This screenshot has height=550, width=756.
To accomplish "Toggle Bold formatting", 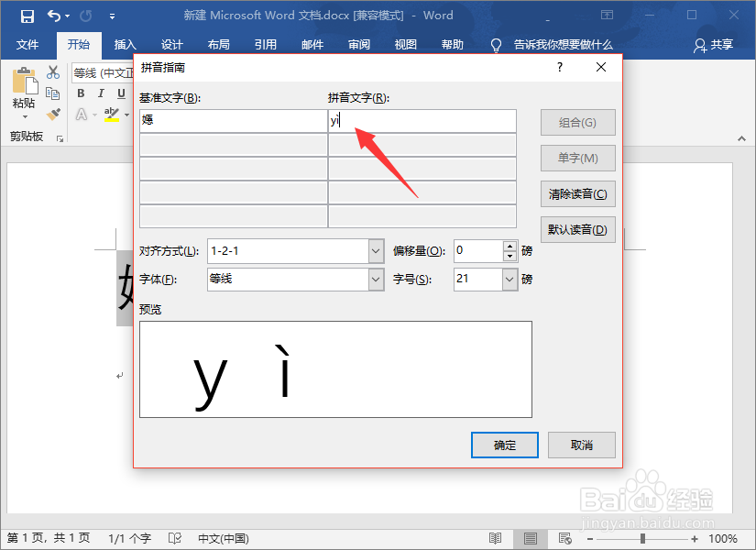I will pos(81,93).
